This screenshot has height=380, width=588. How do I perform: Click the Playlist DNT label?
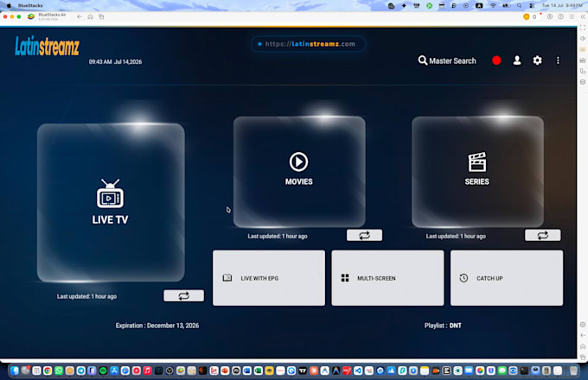coord(443,326)
